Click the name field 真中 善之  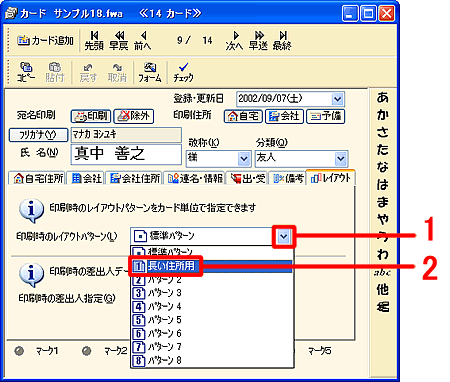pos(126,154)
